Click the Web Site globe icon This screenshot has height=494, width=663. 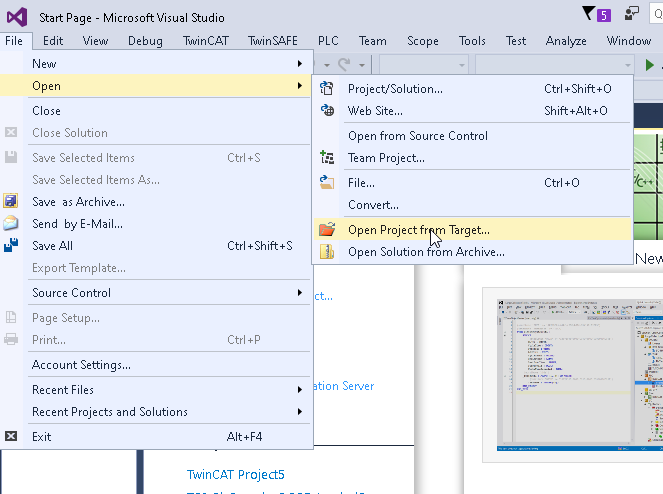coord(327,110)
